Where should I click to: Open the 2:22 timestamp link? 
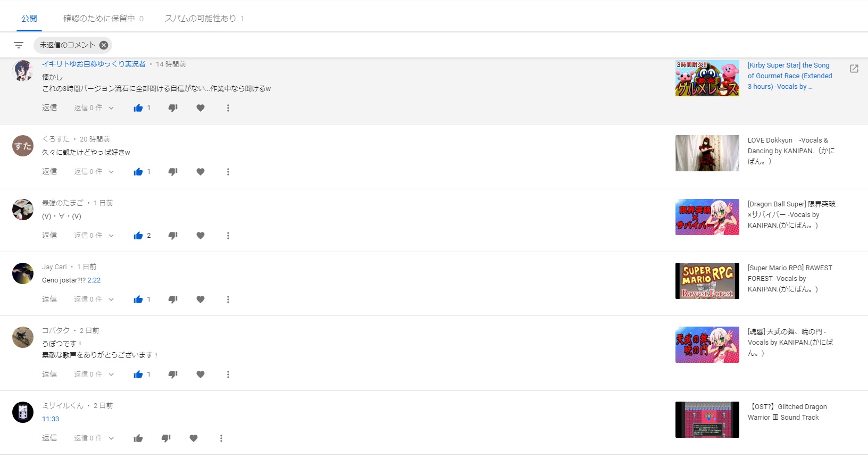(94, 280)
